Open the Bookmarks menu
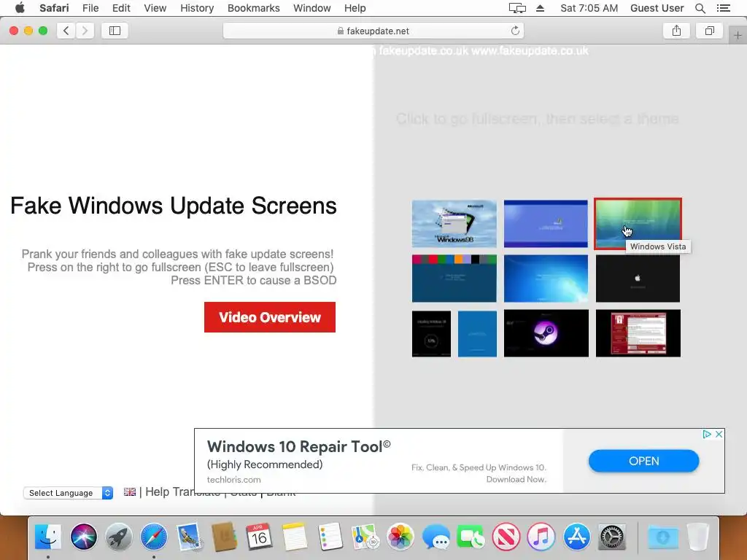 pyautogui.click(x=253, y=8)
